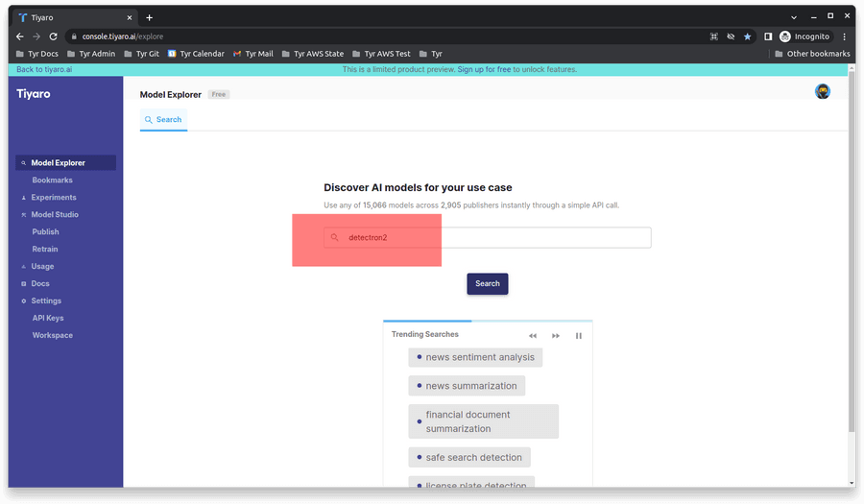Open Experiments in sidebar
Viewport: 864px width, 504px height.
[54, 197]
